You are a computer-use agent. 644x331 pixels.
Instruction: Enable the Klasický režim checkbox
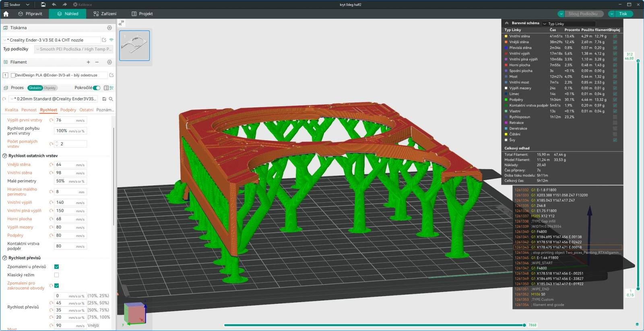(x=56, y=275)
